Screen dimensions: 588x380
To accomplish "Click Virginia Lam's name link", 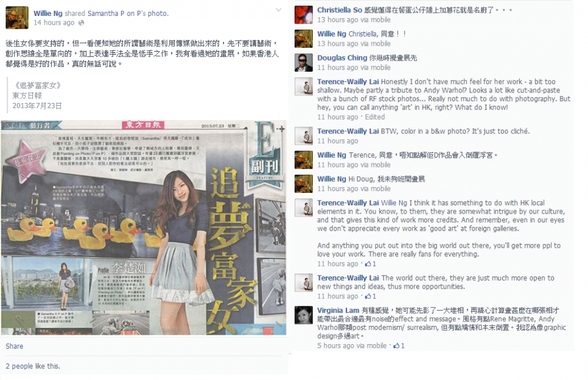I will [x=338, y=310].
